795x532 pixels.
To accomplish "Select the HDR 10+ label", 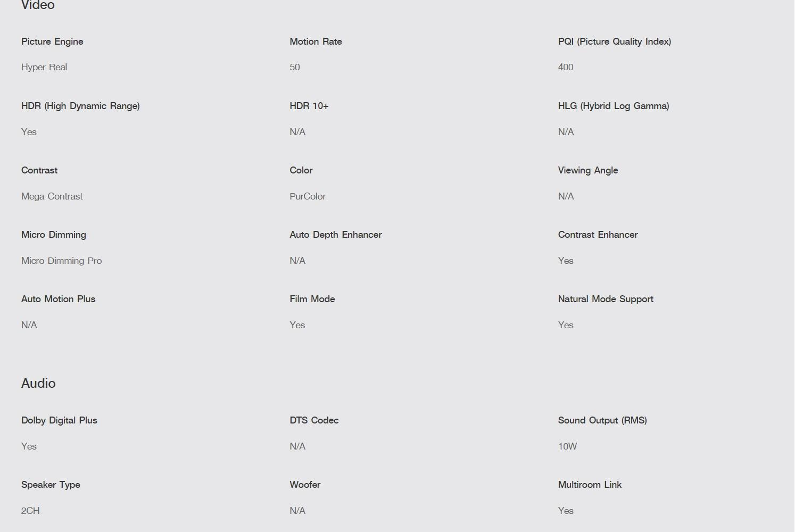I will (309, 106).
